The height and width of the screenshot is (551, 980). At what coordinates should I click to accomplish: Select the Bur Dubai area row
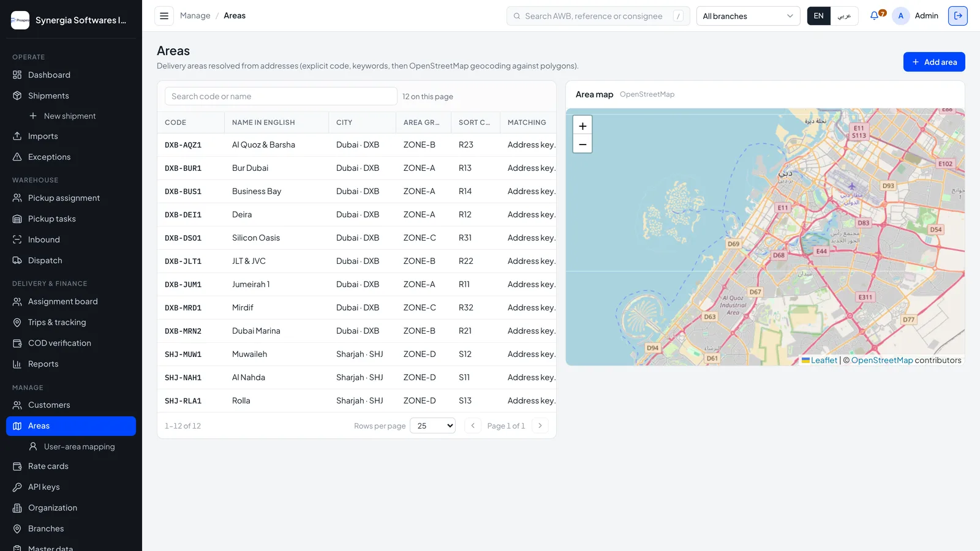(356, 168)
